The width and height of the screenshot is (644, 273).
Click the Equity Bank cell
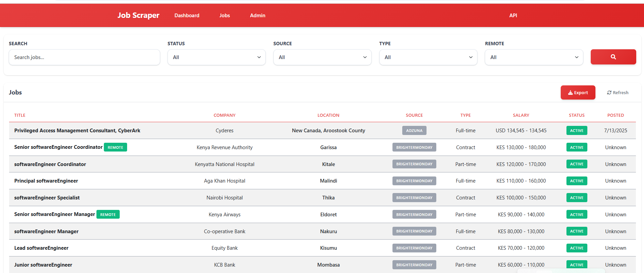coord(225,248)
